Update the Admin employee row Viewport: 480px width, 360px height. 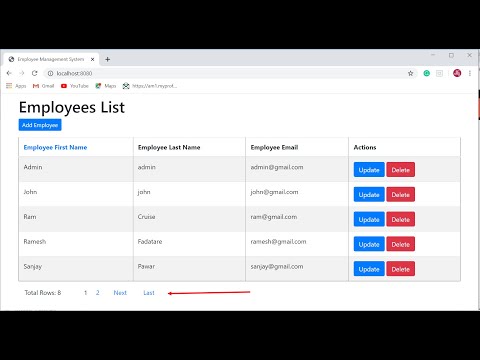[x=369, y=170]
